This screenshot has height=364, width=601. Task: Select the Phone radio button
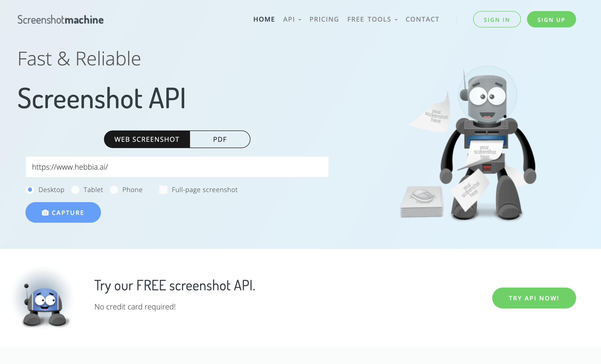pos(114,190)
